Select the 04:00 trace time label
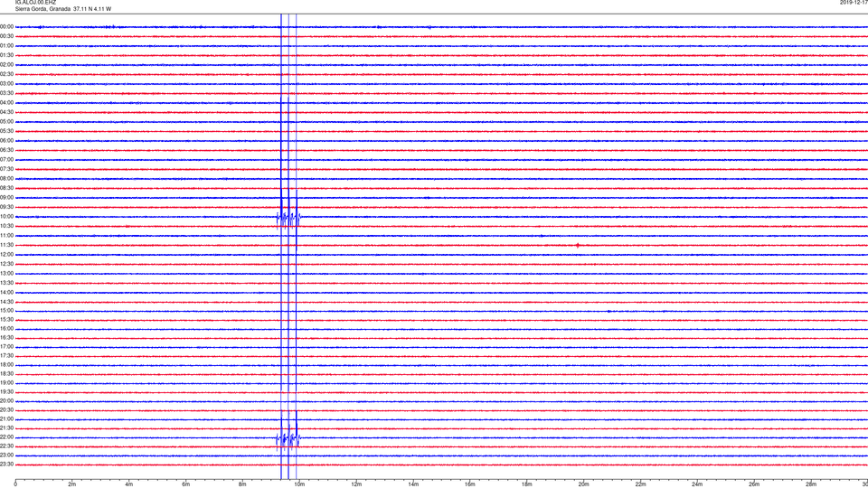 pyautogui.click(x=6, y=103)
